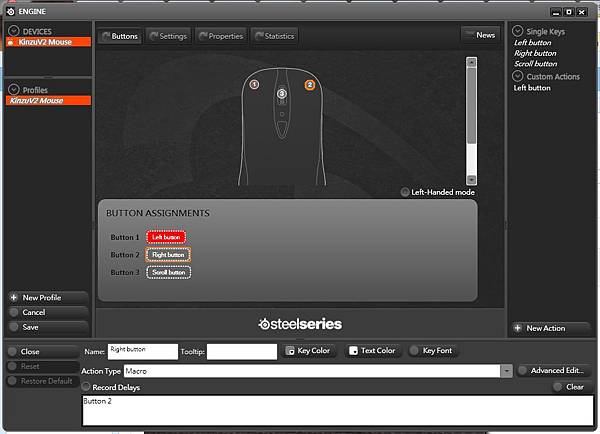Click Restore Default
600x434 pixels.
43,381
